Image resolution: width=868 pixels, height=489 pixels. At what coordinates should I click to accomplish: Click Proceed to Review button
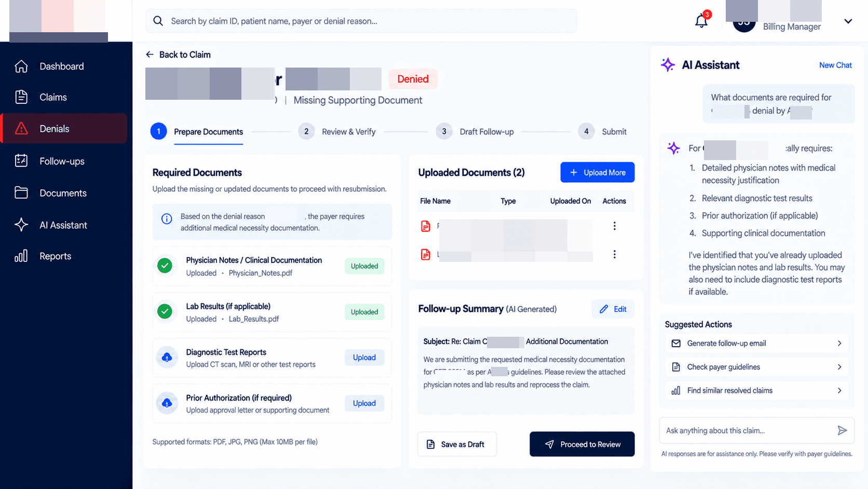(x=582, y=444)
